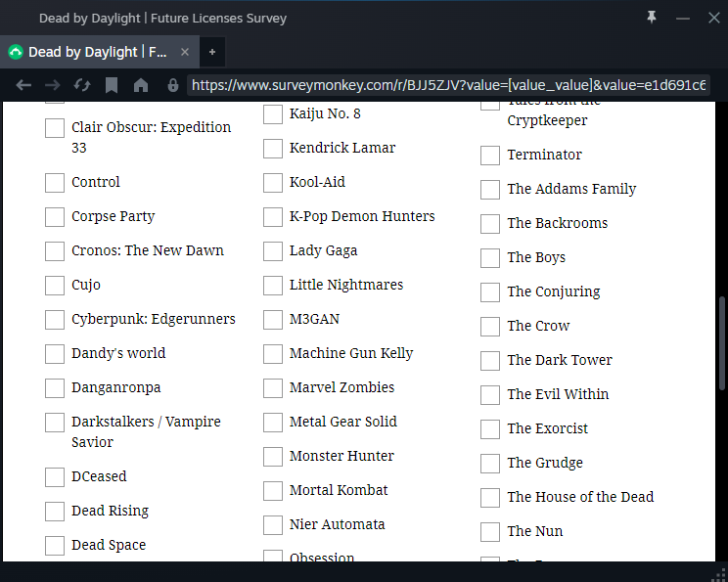Bookmark this page

pyautogui.click(x=112, y=85)
